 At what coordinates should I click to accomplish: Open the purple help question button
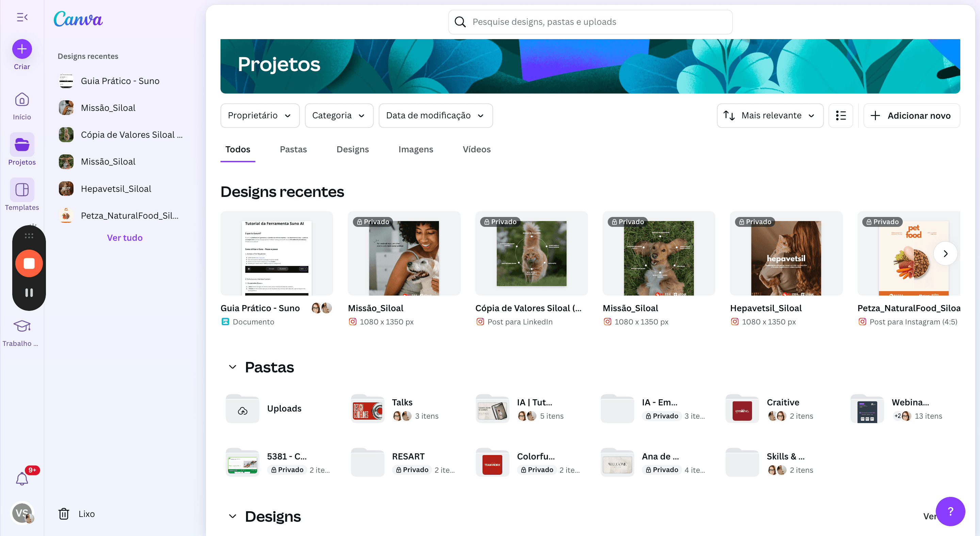click(950, 511)
